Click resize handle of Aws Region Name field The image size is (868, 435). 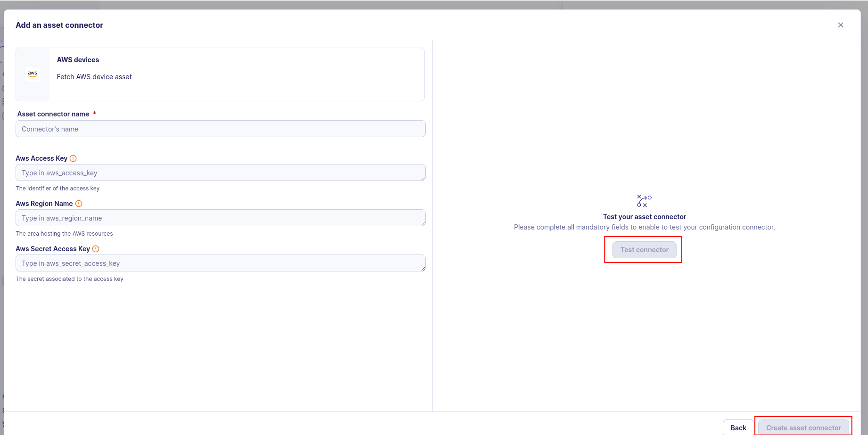pos(423,223)
